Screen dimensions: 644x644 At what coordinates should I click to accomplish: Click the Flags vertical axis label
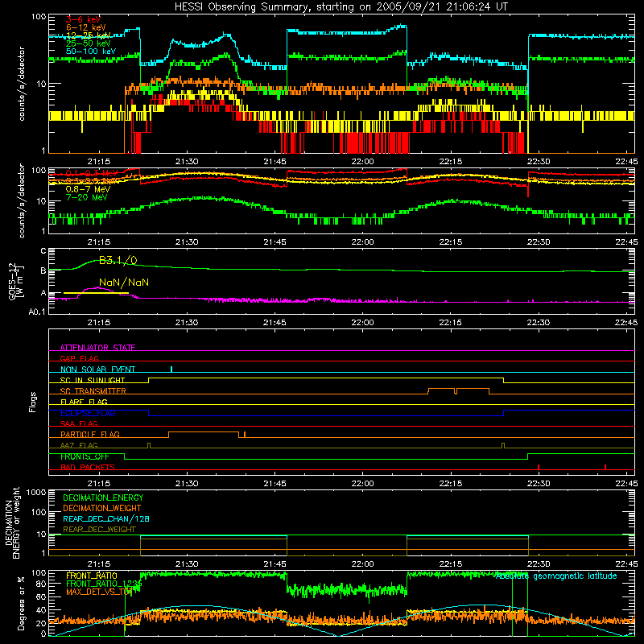33,402
